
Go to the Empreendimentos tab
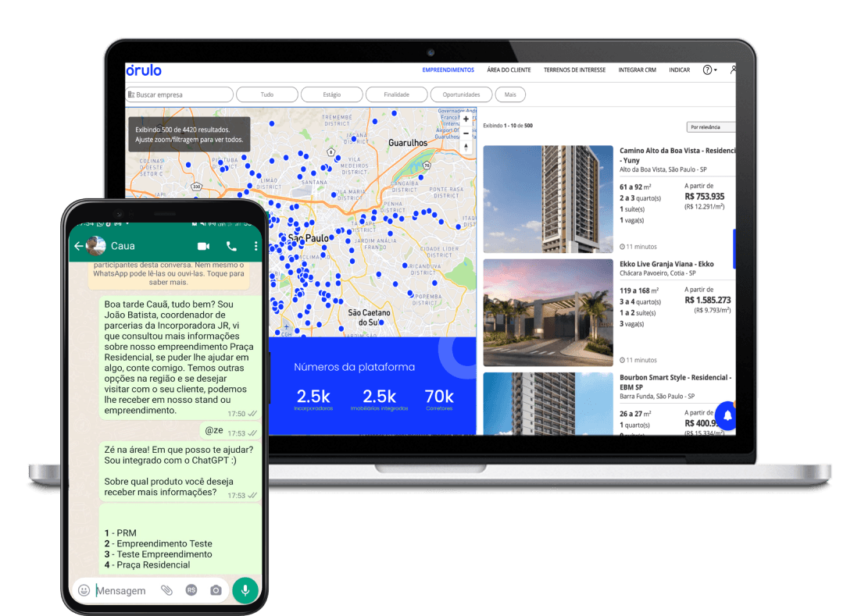448,70
